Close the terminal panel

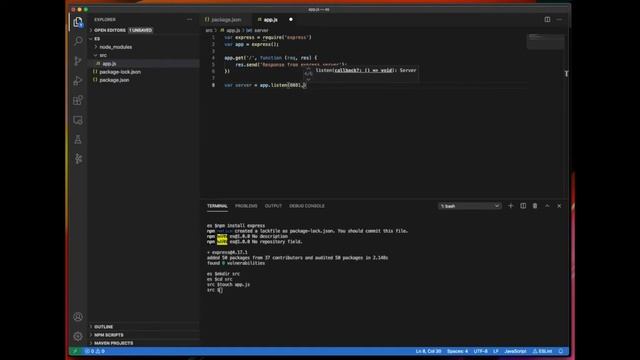[559, 206]
